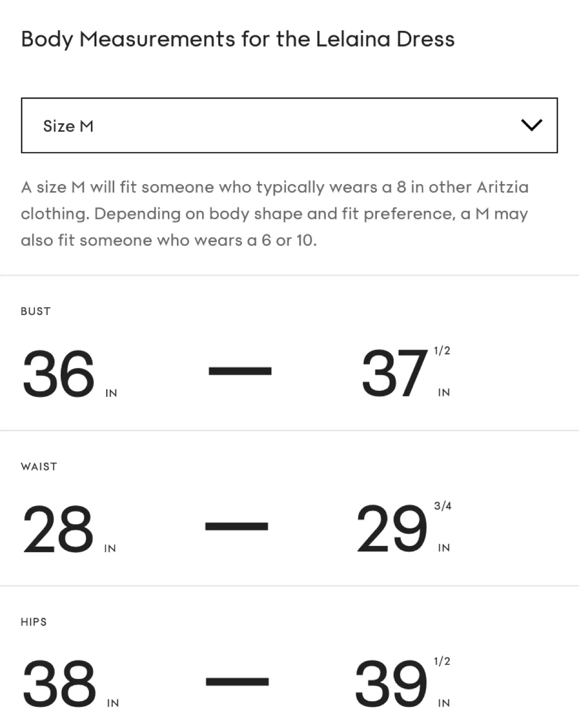579x728 pixels.
Task: Click the IN unit beside bust 36
Action: (111, 393)
